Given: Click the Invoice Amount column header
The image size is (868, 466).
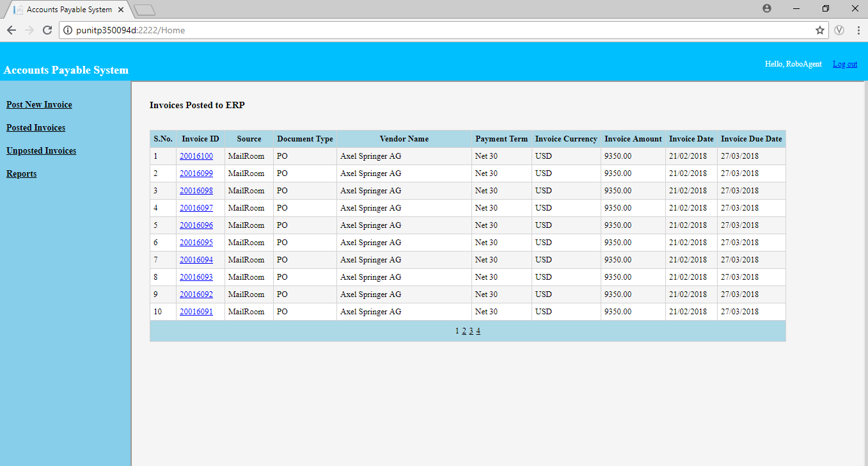Looking at the screenshot, I should 633,139.
